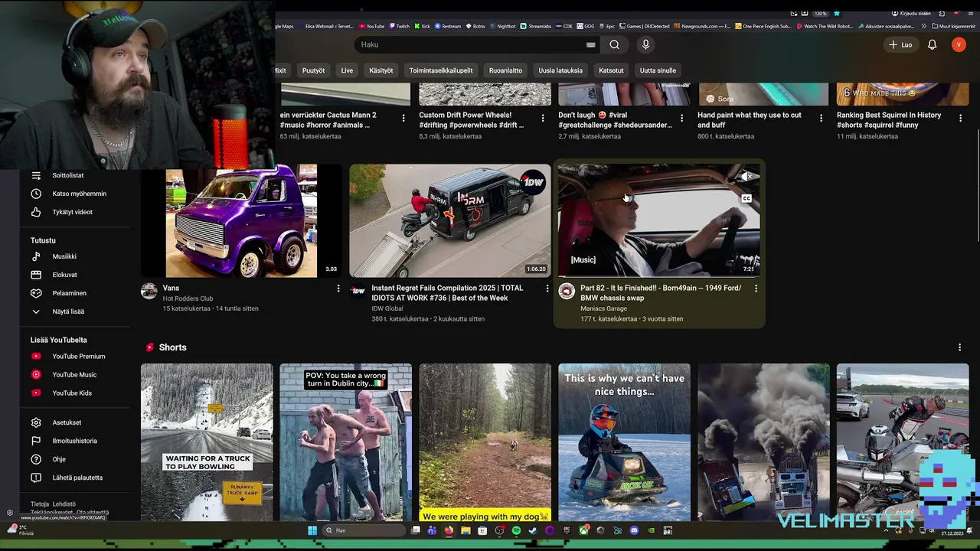This screenshot has height=551, width=980.
Task: Open options menu for Instant Regret Fails video
Action: pos(547,289)
